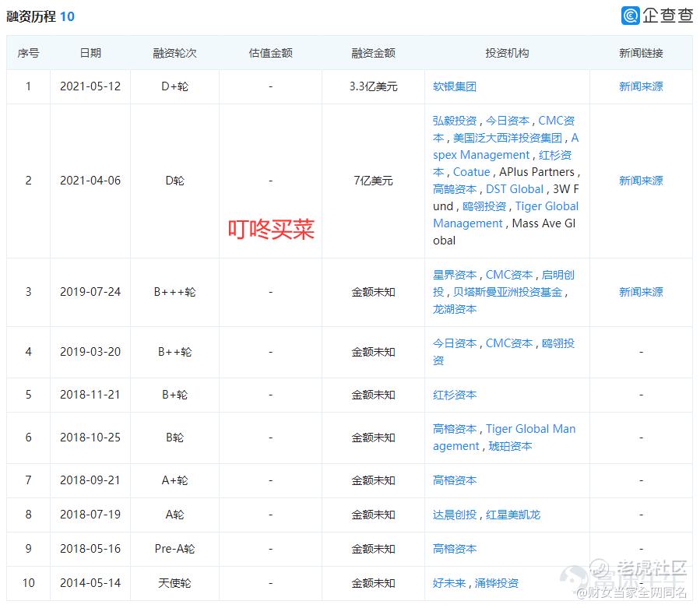Click the D+轮 round cell
The image size is (700, 608).
pos(174,86)
